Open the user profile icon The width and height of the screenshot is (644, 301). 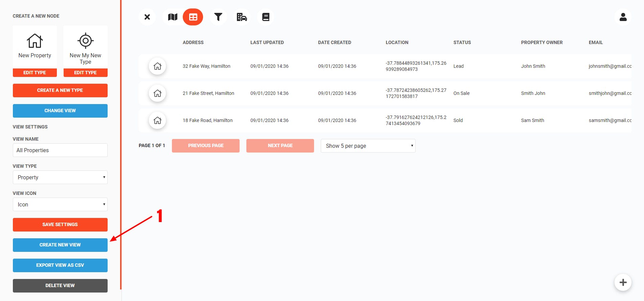[623, 17]
